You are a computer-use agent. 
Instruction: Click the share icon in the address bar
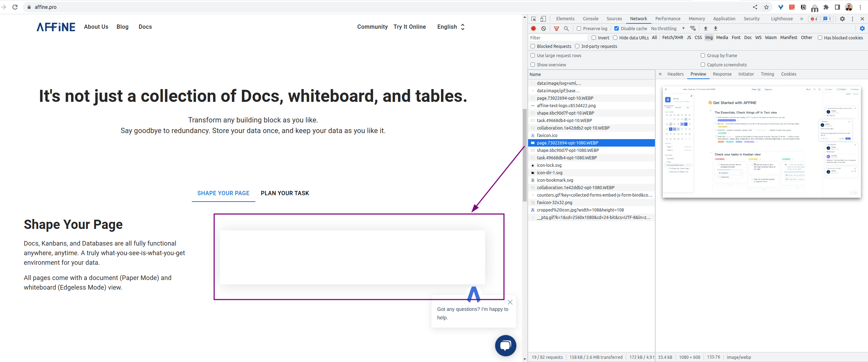(x=755, y=7)
